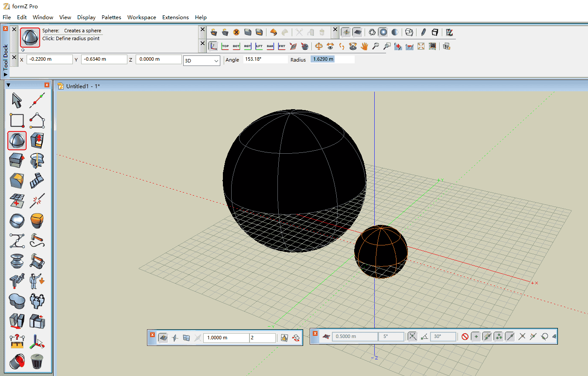Click the Radius input field
The image size is (588, 376).
point(332,59)
